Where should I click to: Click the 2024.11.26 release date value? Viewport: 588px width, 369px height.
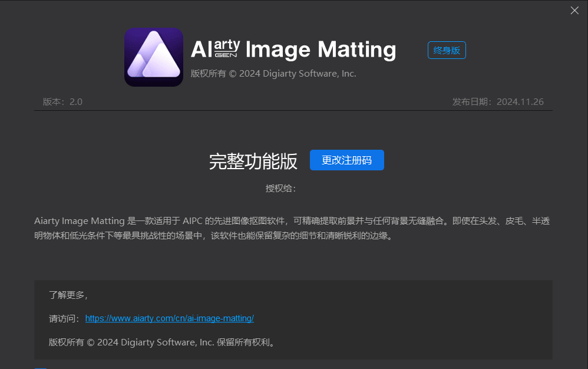point(520,101)
